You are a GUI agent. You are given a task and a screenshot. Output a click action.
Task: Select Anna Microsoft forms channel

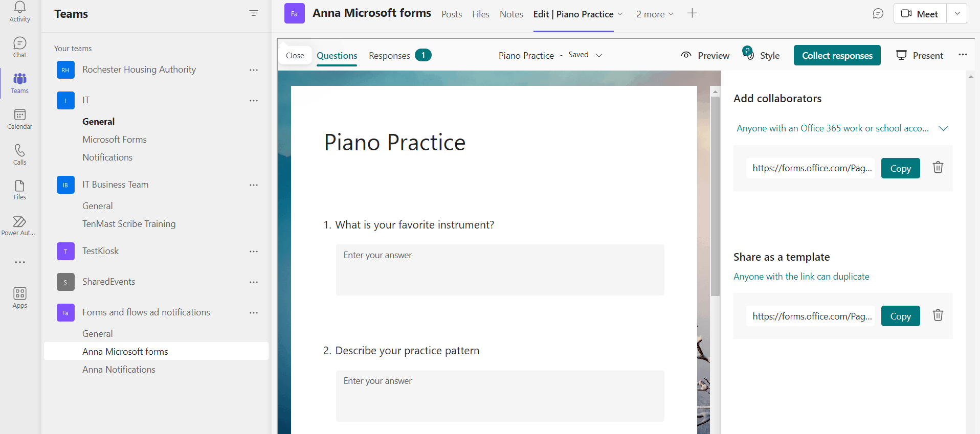157,351
